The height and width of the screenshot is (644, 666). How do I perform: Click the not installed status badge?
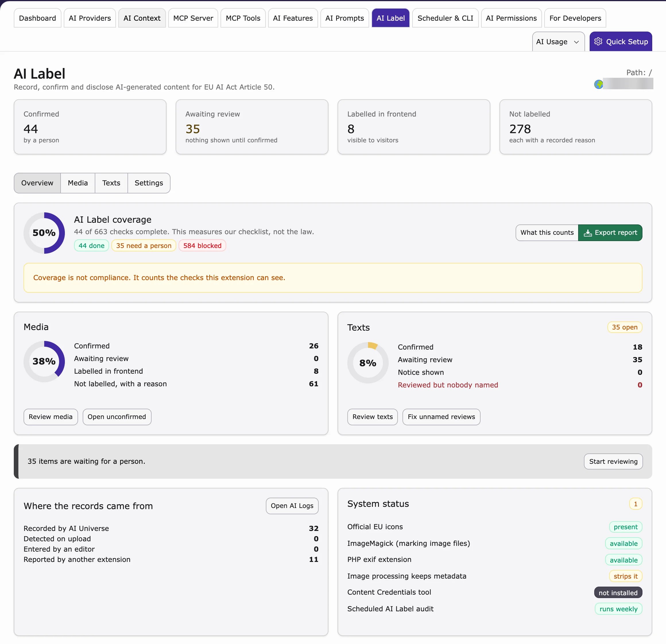(618, 593)
